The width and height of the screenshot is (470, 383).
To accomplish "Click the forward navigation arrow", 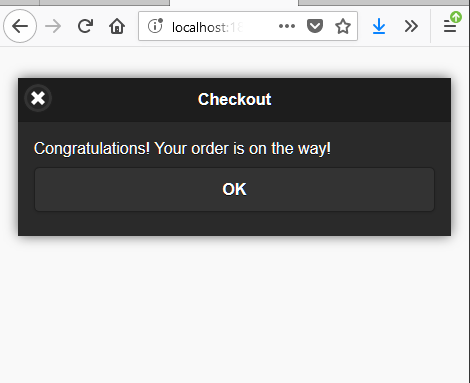I will pyautogui.click(x=53, y=26).
